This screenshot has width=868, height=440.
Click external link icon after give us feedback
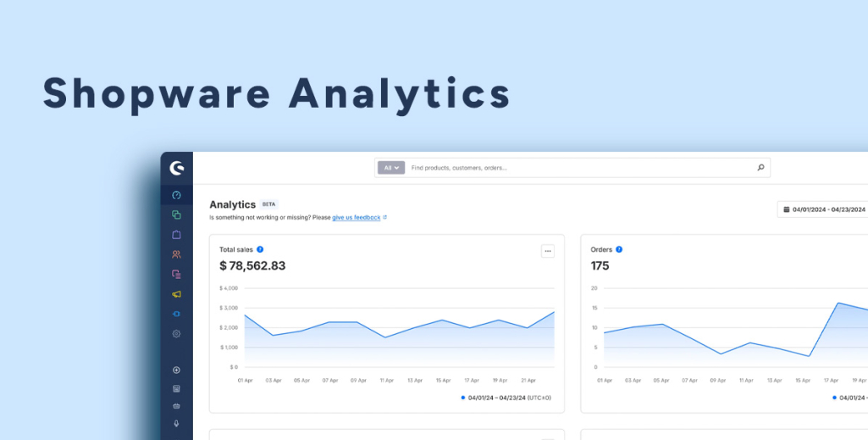384,218
